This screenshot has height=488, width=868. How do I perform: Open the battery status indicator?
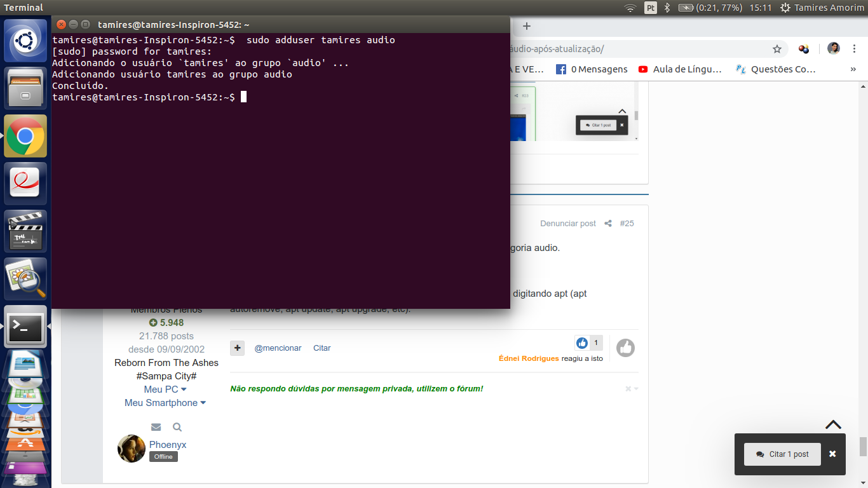click(x=710, y=8)
